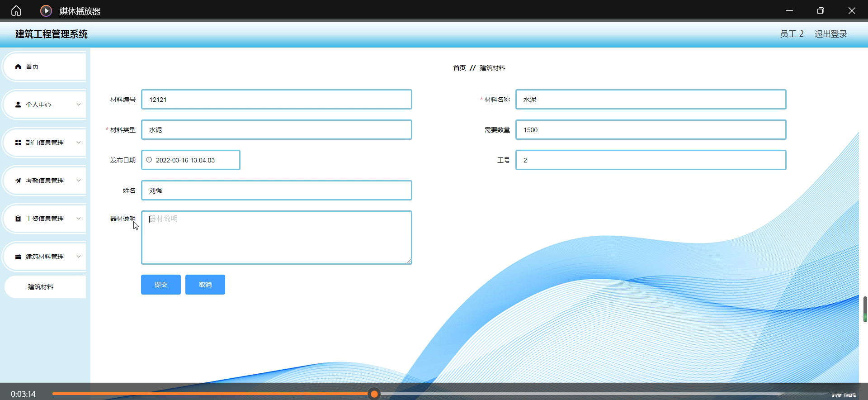
Task: Click the 需要数量 input field
Action: pyautogui.click(x=651, y=130)
